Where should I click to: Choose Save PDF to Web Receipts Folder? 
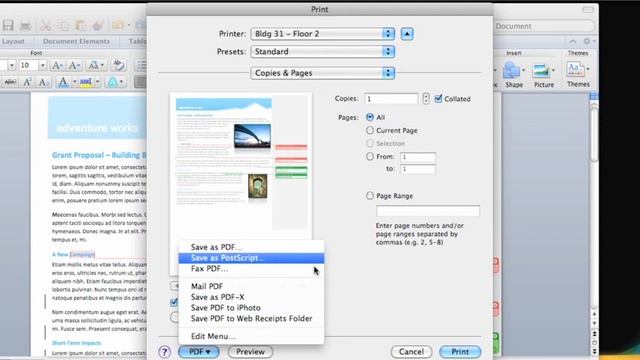tap(251, 318)
